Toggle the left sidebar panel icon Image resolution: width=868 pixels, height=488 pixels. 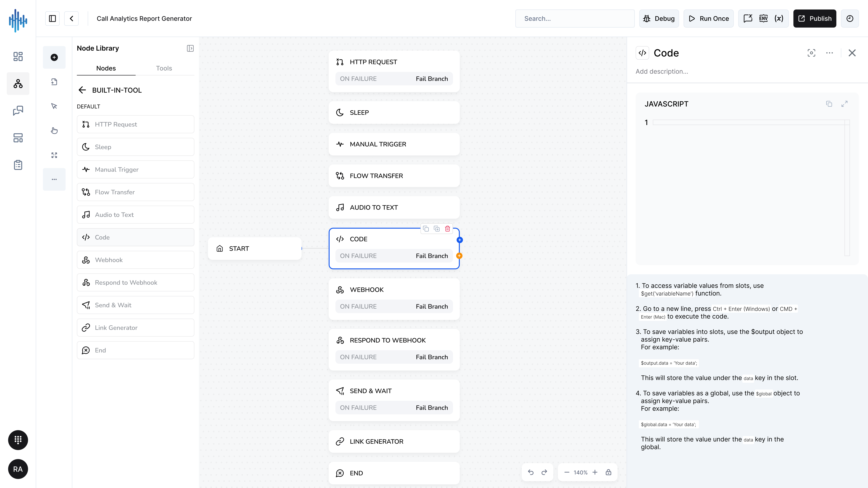click(x=52, y=19)
